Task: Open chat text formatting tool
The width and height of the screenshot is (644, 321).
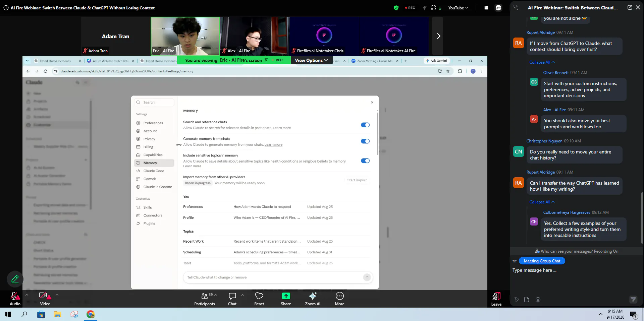Action: click(x=517, y=300)
